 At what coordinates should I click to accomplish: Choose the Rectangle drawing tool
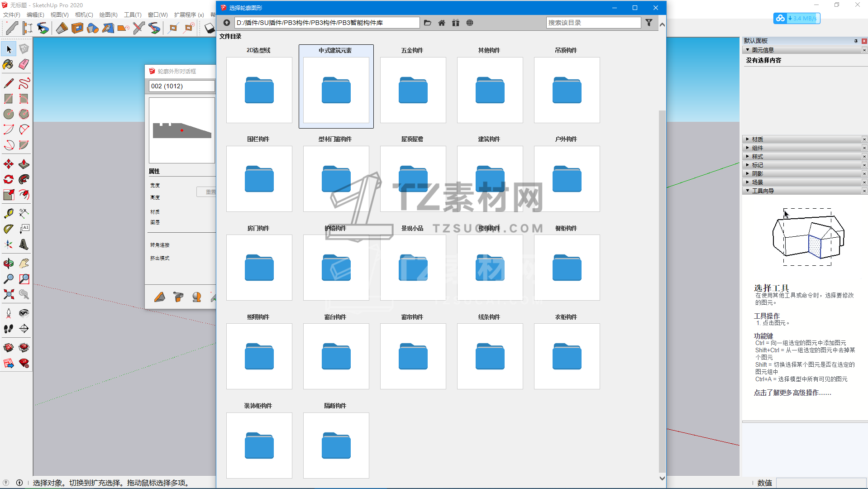tap(9, 99)
